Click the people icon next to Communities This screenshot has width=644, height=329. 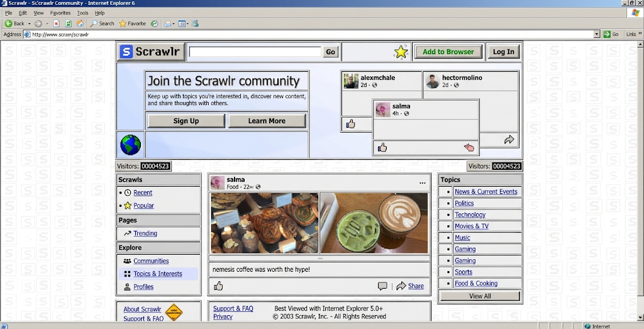[127, 261]
